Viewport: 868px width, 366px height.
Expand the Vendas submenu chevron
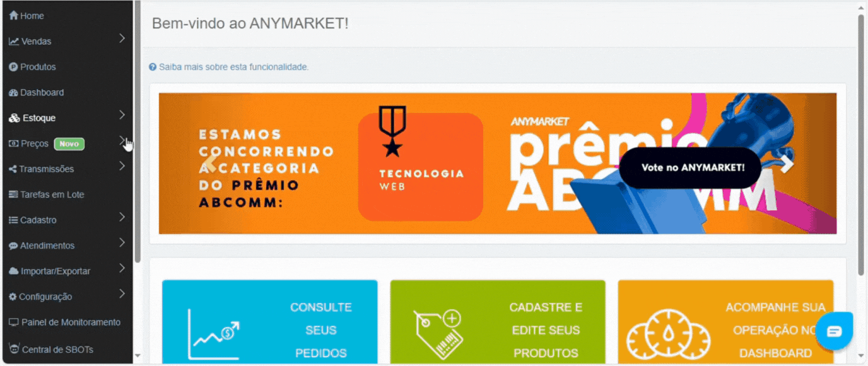point(122,38)
